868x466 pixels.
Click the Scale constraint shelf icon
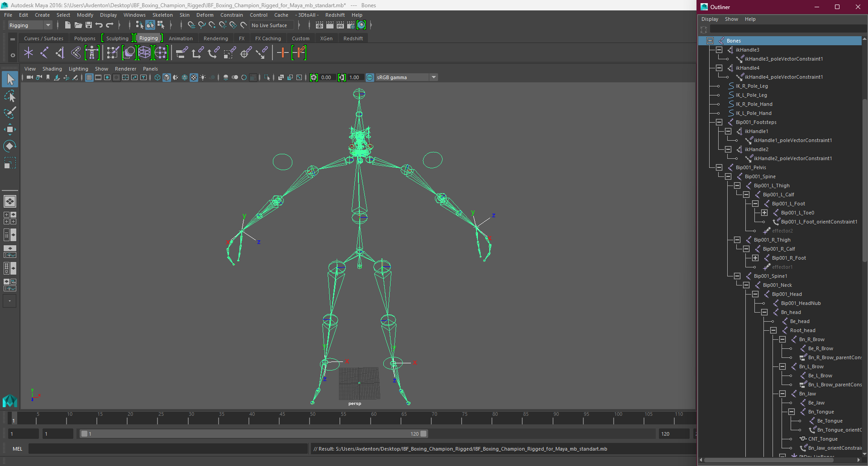[230, 53]
